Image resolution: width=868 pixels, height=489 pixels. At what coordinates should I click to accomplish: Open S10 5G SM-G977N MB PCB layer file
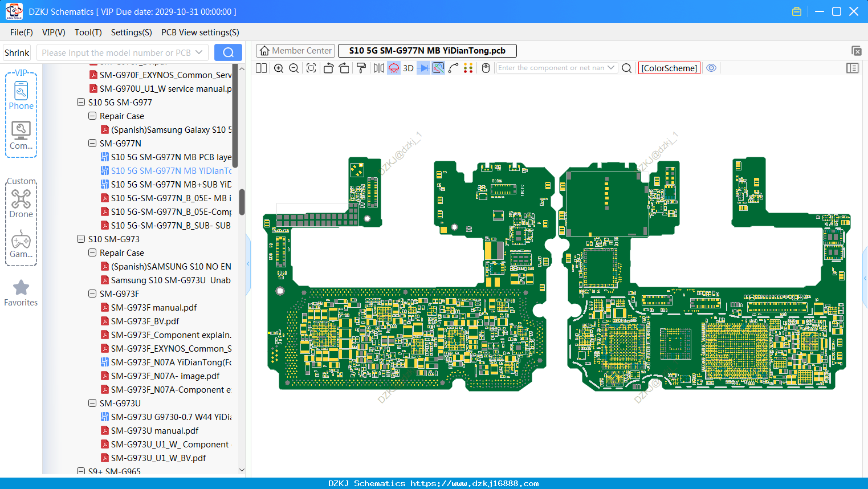166,157
